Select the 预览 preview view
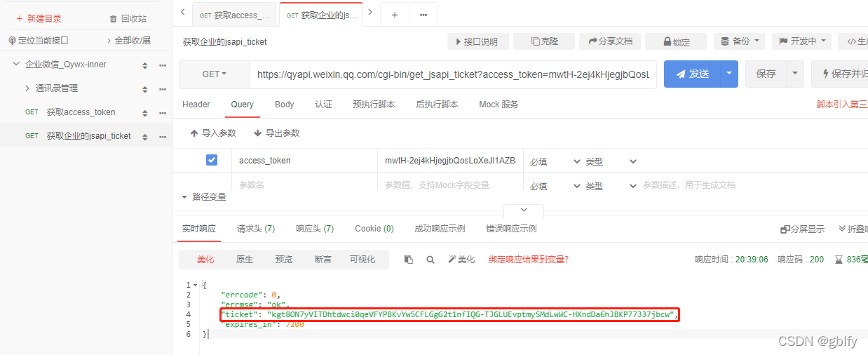The image size is (868, 355). 284,260
